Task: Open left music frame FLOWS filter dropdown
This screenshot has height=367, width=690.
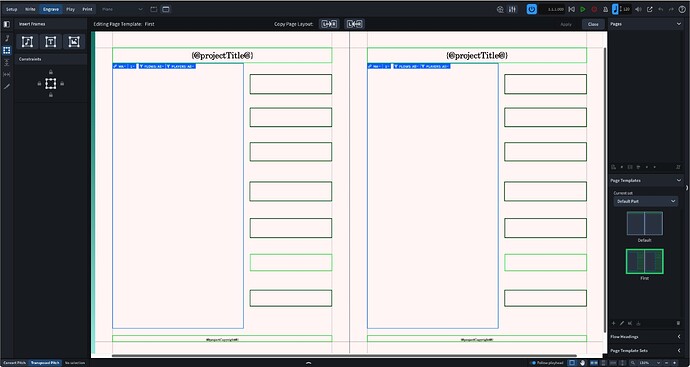Action: pos(151,66)
